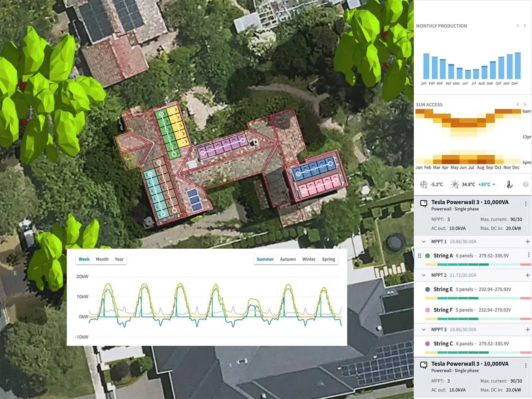Select the Autumn season tab
532x399 pixels.
click(x=288, y=259)
